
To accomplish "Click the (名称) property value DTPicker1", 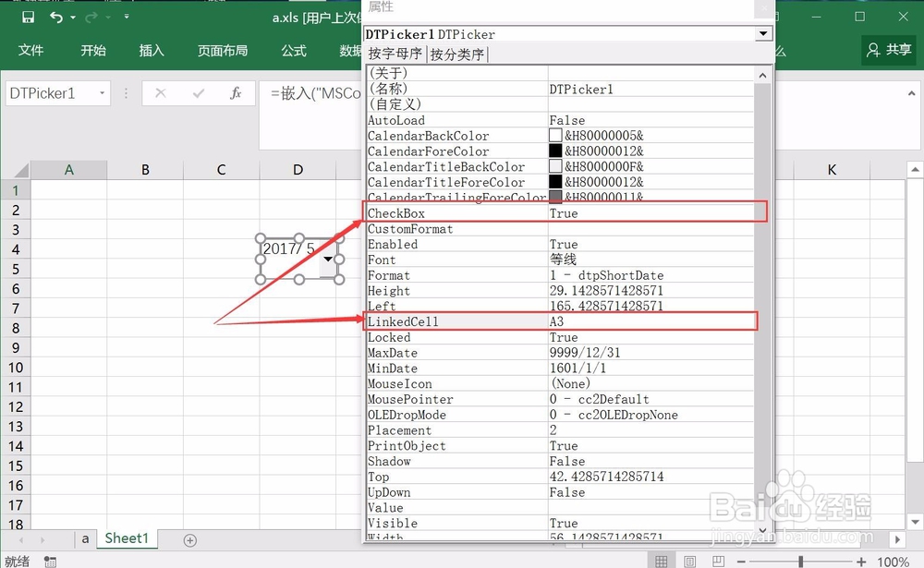I will click(581, 89).
